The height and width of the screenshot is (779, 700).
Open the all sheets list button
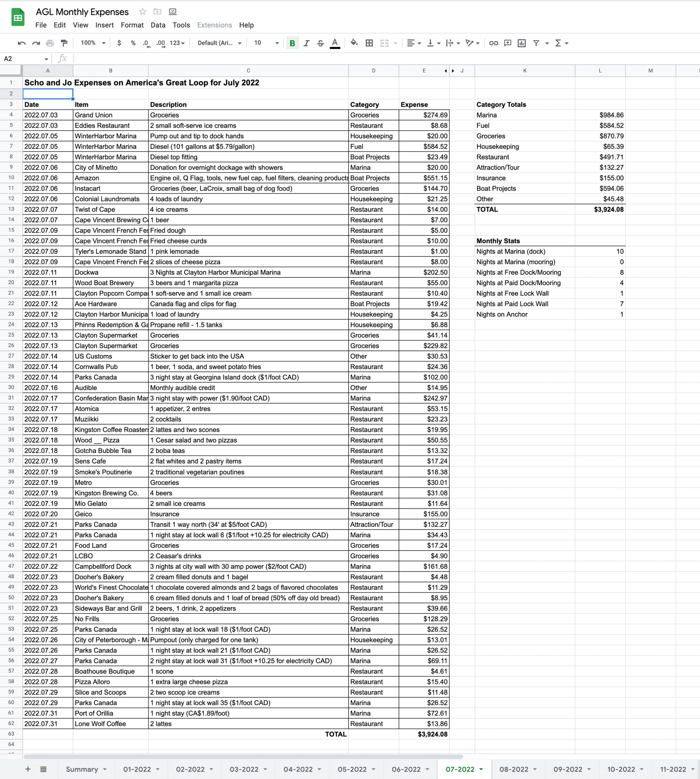tap(43, 769)
